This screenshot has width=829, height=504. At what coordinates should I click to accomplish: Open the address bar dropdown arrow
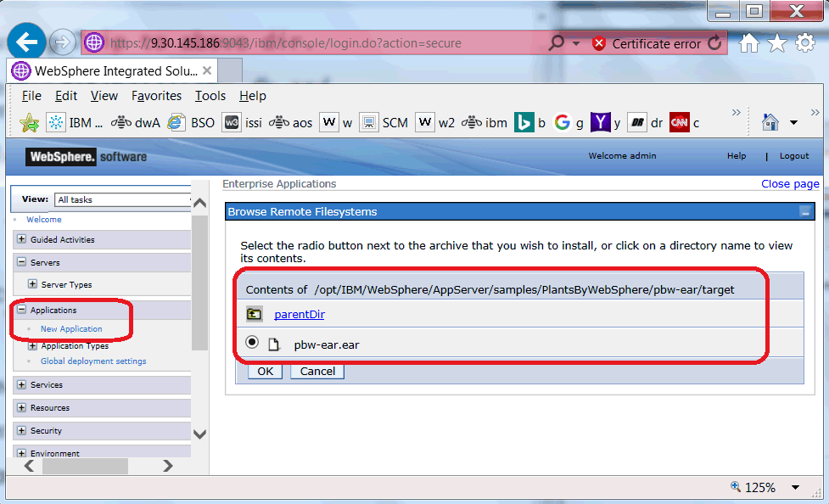pos(576,43)
